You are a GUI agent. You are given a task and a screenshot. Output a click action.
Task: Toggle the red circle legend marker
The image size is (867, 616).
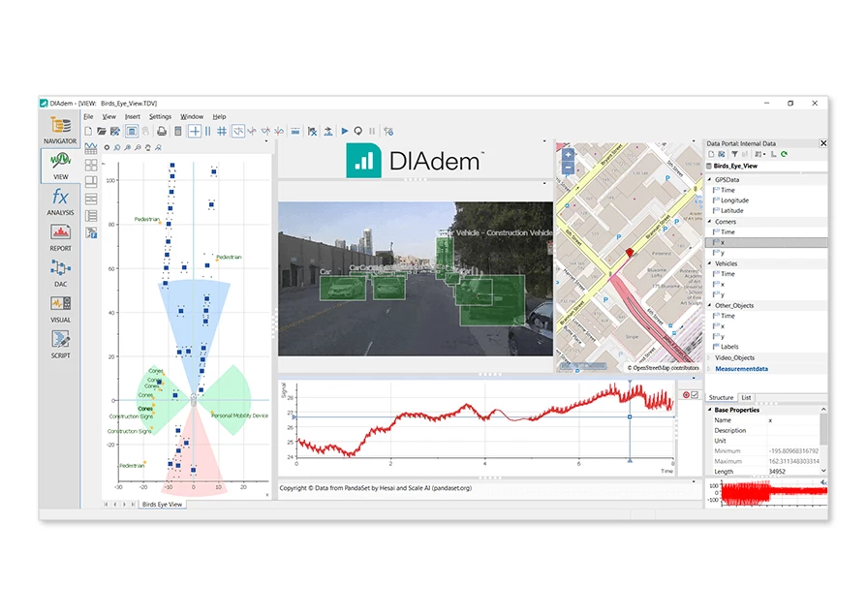(686, 395)
